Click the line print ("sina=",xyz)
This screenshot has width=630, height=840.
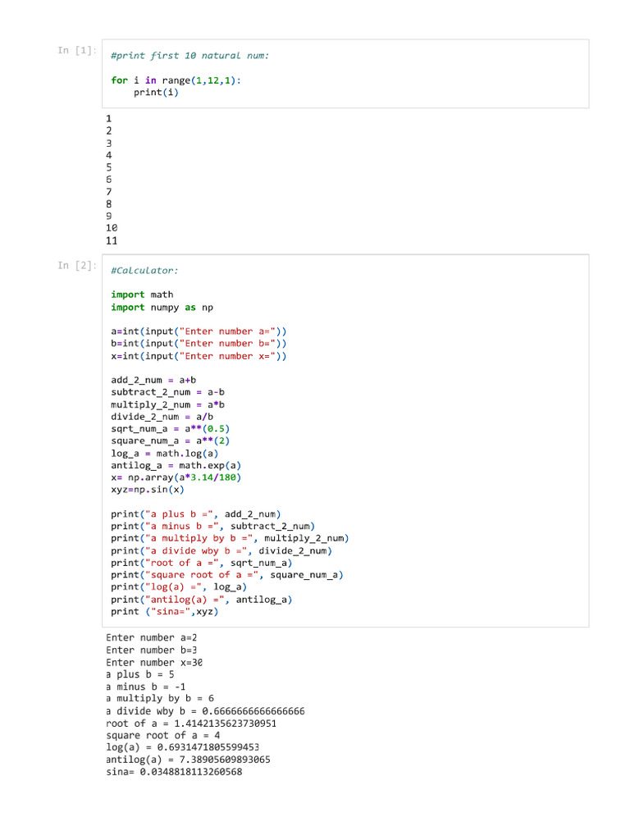[164, 612]
